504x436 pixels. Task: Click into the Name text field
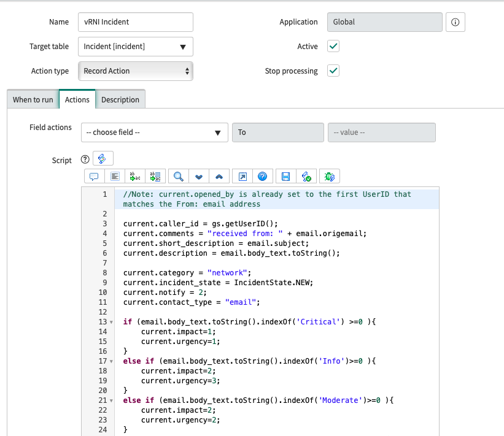coord(136,22)
